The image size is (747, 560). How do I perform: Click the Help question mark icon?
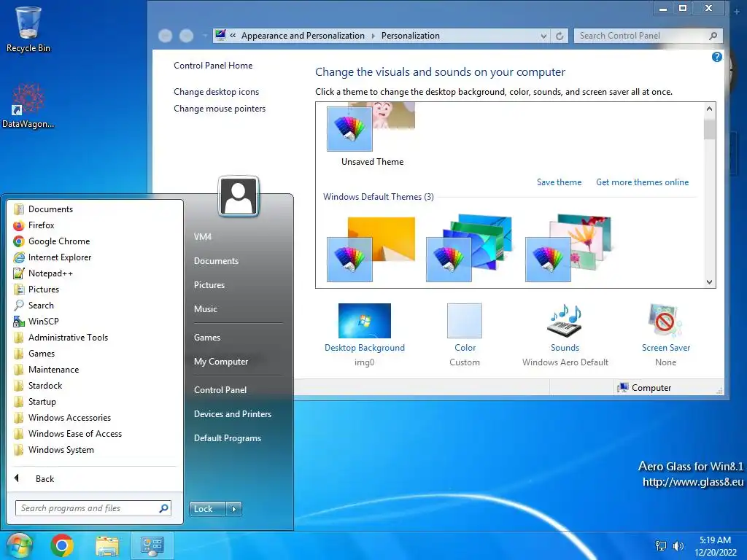tap(716, 57)
